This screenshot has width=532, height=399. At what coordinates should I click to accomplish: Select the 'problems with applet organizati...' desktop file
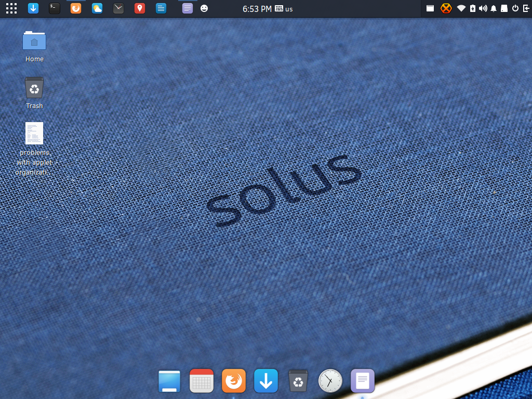(34, 149)
